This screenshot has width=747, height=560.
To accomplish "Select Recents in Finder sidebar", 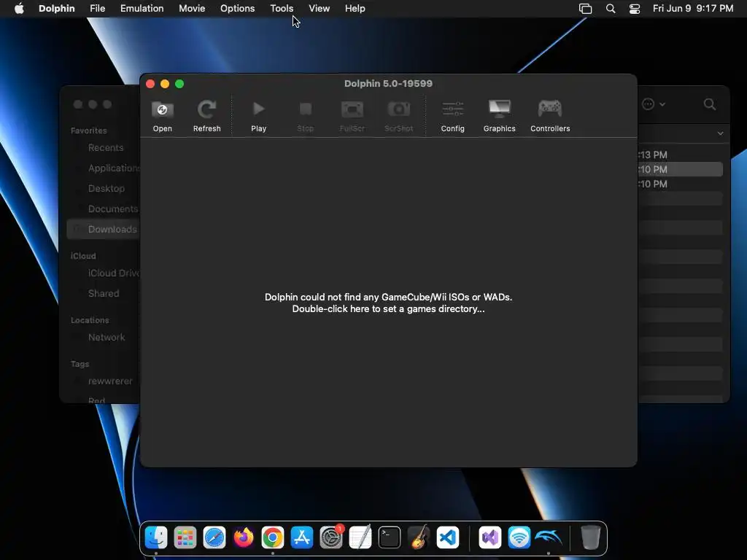I will (x=105, y=147).
